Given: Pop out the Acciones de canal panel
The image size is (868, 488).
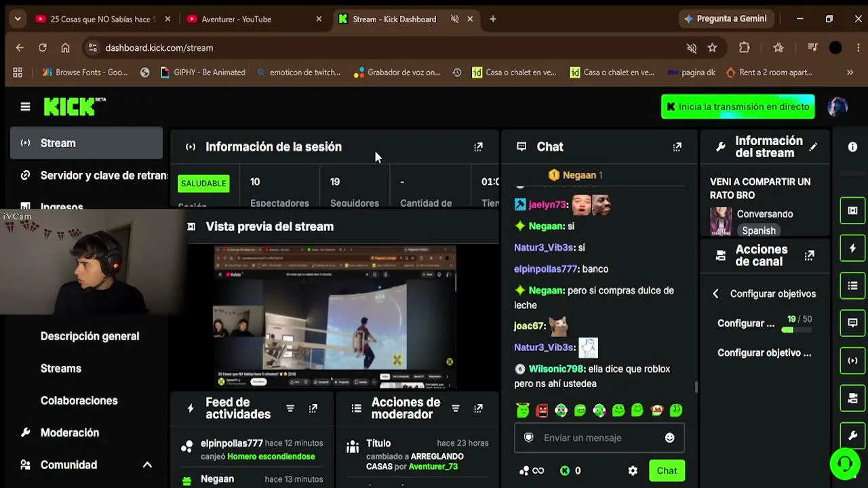Looking at the screenshot, I should pos(809,256).
